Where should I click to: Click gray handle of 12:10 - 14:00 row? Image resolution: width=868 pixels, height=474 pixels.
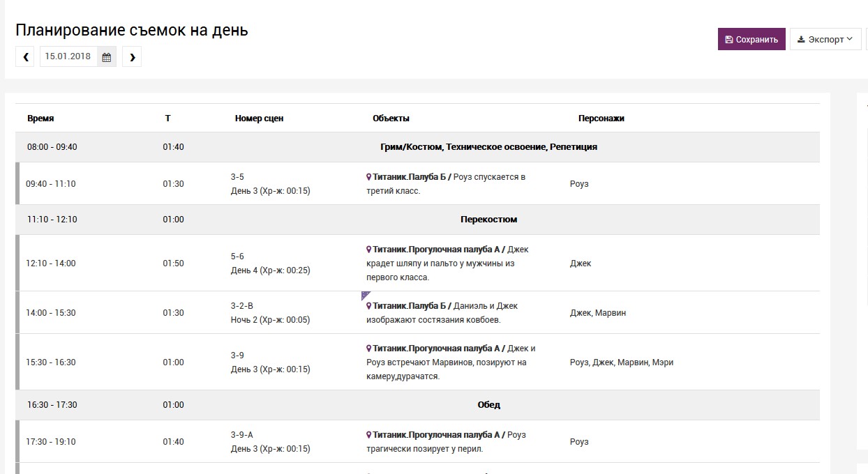point(17,263)
